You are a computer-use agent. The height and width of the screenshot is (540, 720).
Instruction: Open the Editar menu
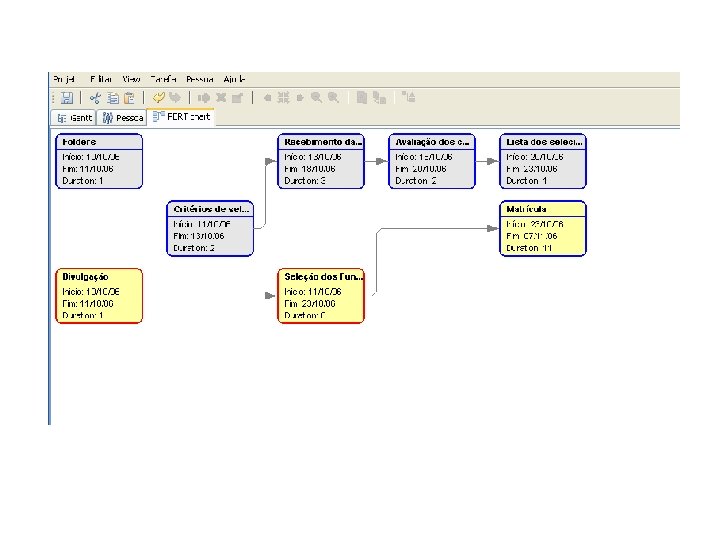pyautogui.click(x=101, y=79)
